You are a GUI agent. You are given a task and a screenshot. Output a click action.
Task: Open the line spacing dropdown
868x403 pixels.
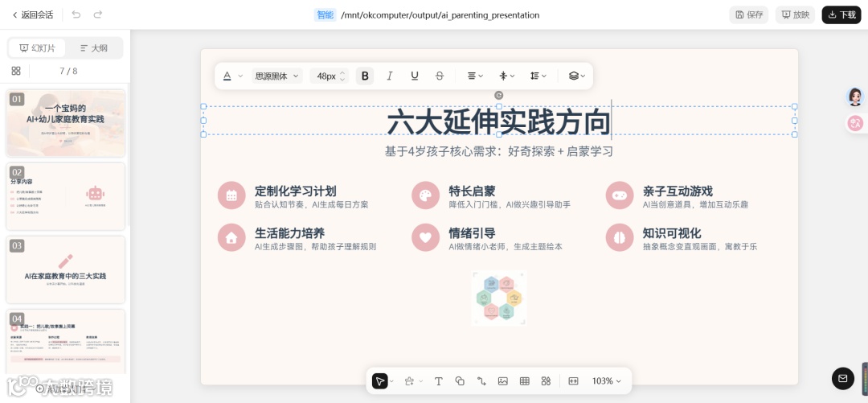tap(538, 76)
